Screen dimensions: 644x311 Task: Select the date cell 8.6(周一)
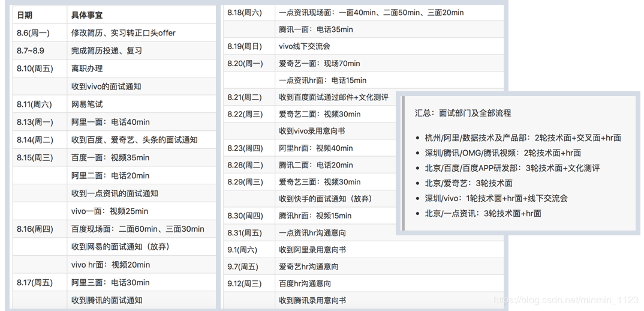tap(40, 33)
